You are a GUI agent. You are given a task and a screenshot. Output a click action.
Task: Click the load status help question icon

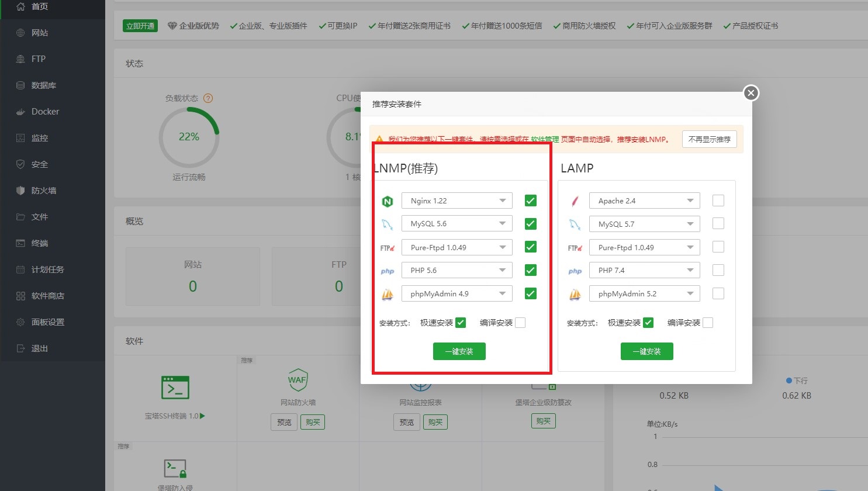[x=208, y=98]
